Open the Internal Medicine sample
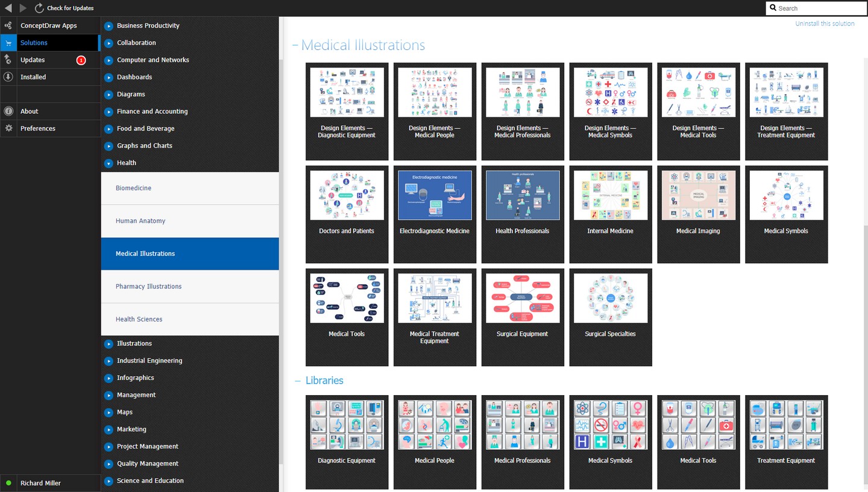 [x=611, y=214]
